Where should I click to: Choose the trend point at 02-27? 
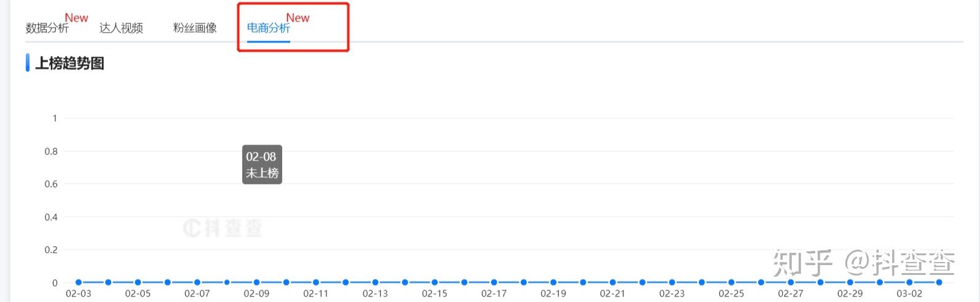click(791, 282)
